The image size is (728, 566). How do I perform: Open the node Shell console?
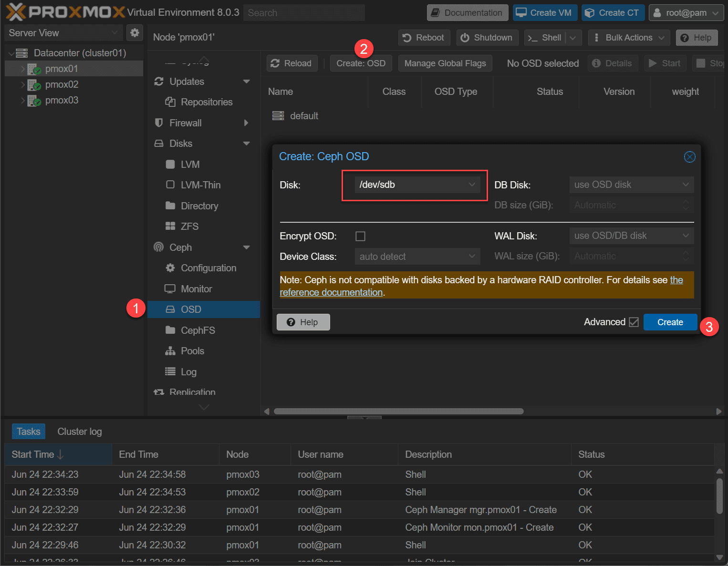click(x=545, y=38)
